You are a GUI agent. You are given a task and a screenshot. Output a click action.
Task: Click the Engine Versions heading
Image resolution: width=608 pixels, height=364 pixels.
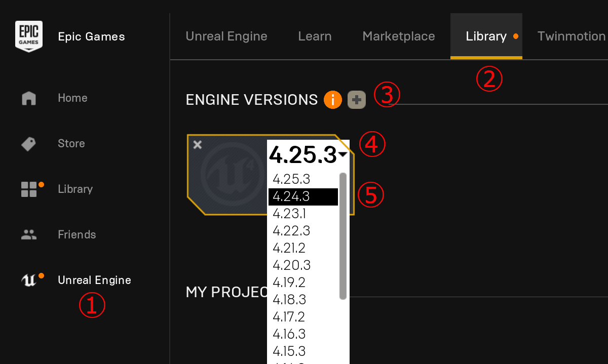(252, 100)
